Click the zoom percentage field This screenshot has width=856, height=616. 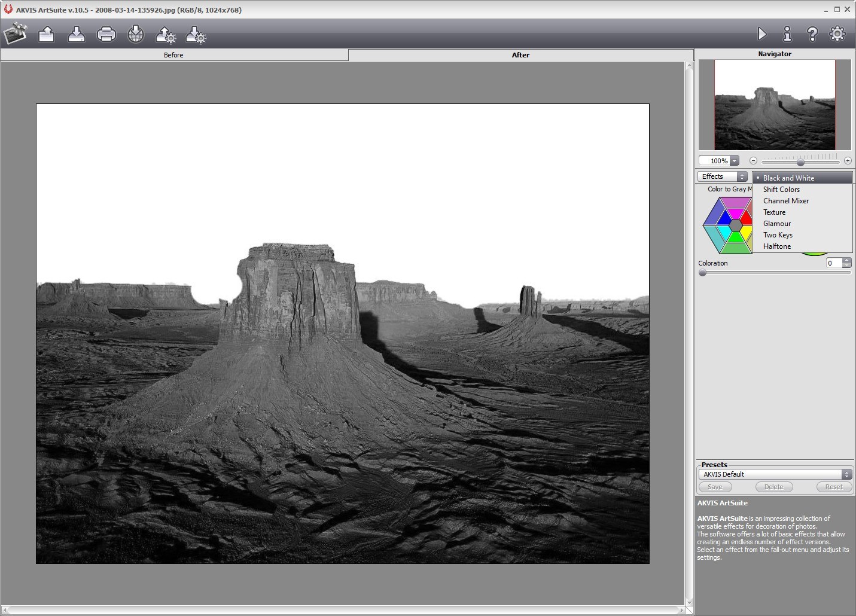point(714,161)
